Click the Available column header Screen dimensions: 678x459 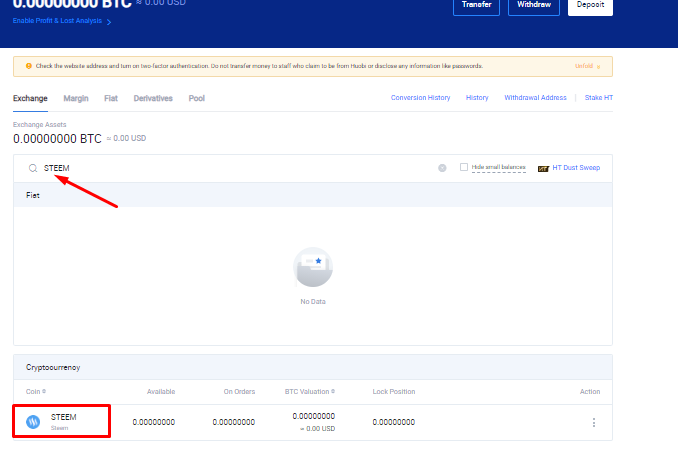click(x=161, y=392)
